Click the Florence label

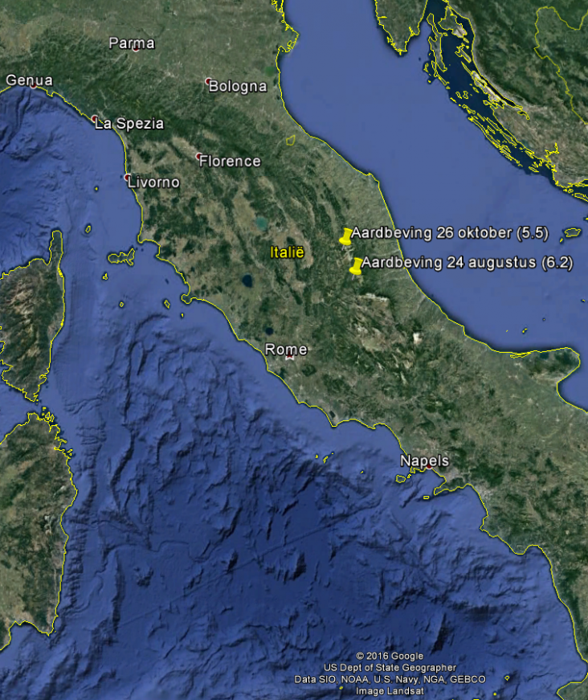[230, 162]
